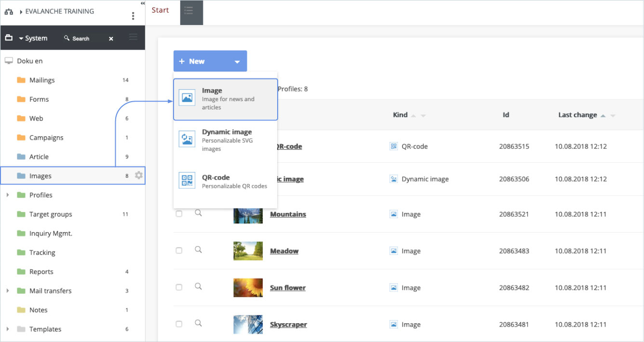This screenshot has width=644, height=342.
Task: Open the Mountains image link
Action: coord(288,214)
